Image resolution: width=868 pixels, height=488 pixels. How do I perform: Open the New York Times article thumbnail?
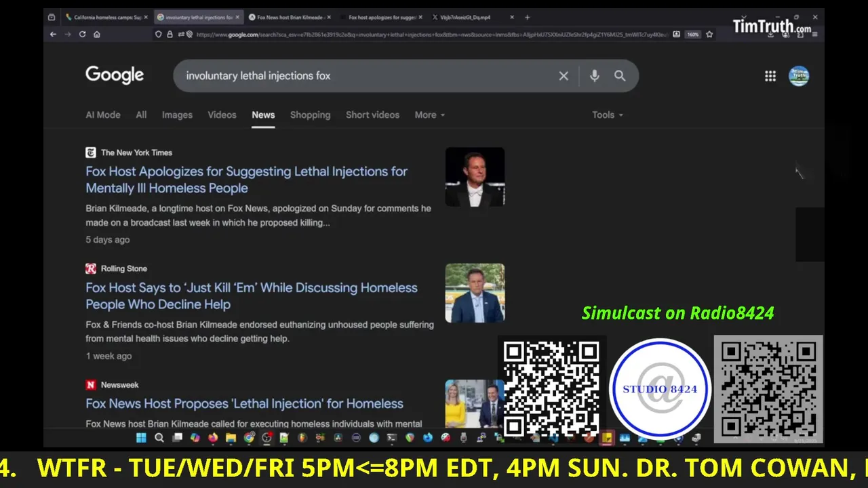475,177
